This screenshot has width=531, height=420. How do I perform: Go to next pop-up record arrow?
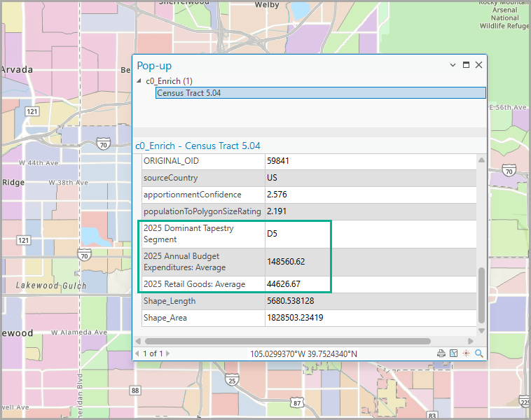coord(167,353)
